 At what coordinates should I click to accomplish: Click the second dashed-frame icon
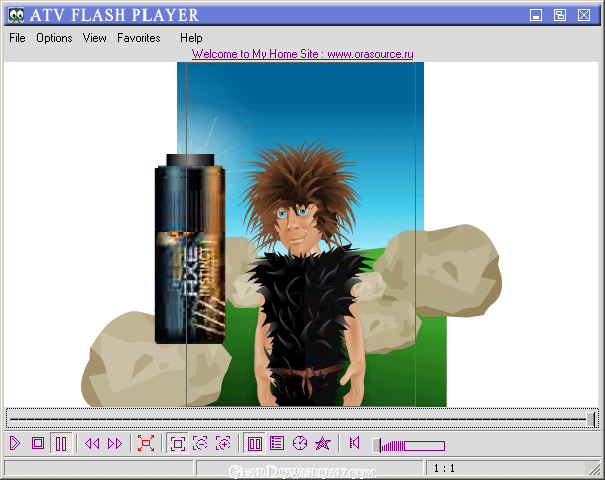pos(223,443)
